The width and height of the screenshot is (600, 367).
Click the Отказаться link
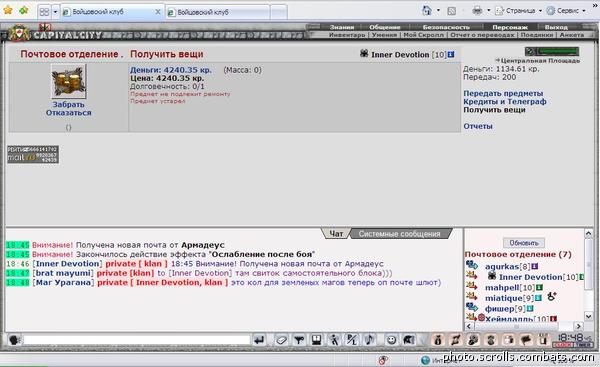pyautogui.click(x=68, y=113)
